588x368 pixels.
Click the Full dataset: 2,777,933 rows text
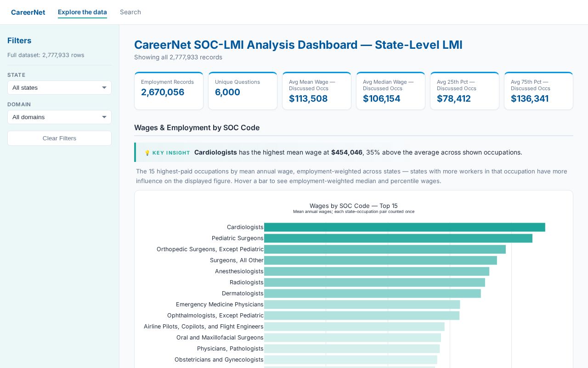click(46, 55)
